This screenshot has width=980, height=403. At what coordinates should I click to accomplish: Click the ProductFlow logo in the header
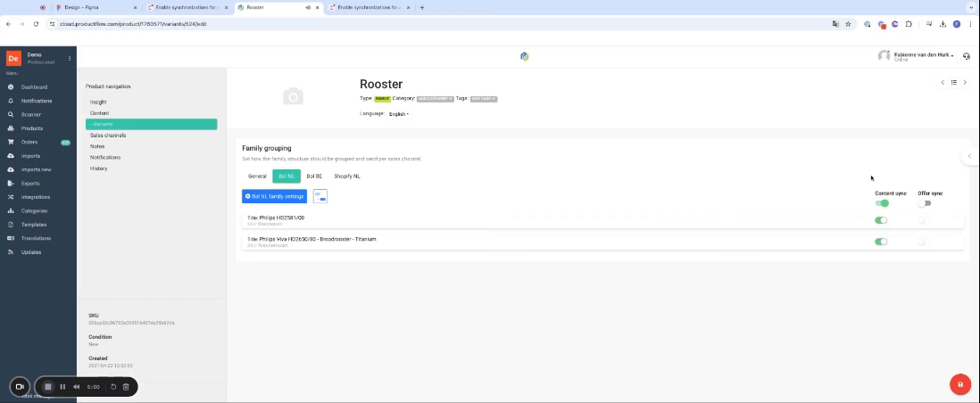pyautogui.click(x=525, y=56)
